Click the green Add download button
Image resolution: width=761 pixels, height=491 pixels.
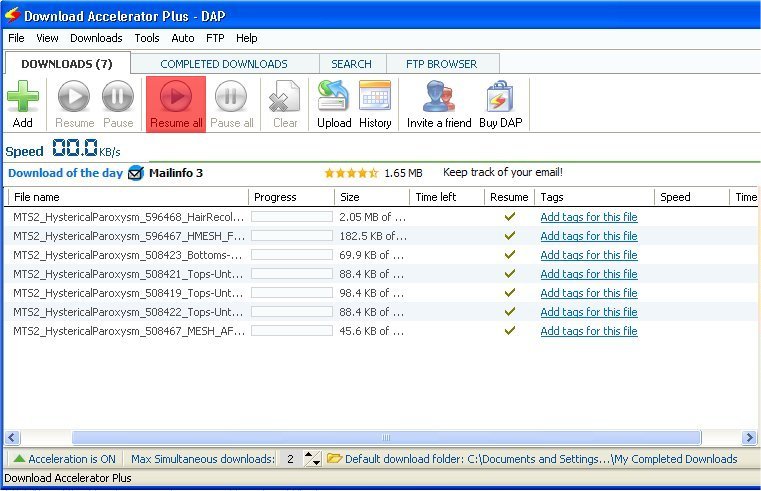click(x=23, y=104)
